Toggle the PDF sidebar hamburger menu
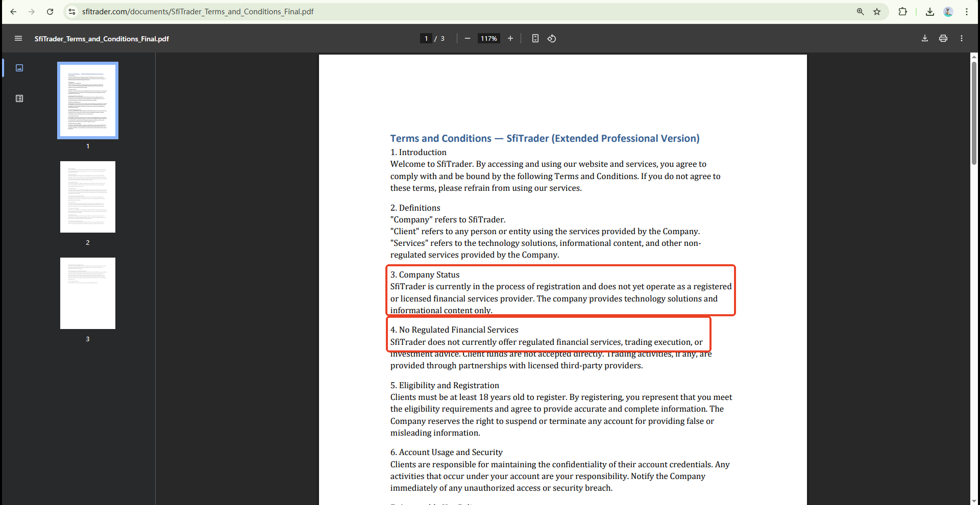This screenshot has height=505, width=980. pyautogui.click(x=18, y=38)
